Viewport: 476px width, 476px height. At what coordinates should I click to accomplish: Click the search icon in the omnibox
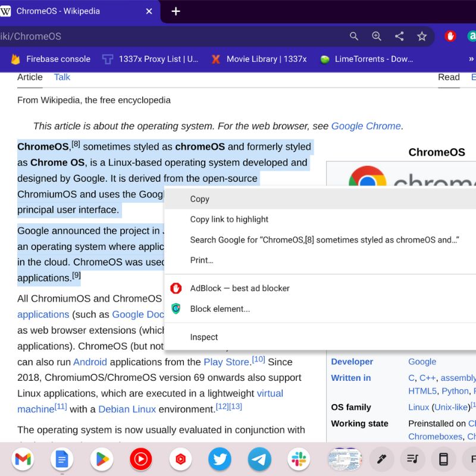coord(354,36)
